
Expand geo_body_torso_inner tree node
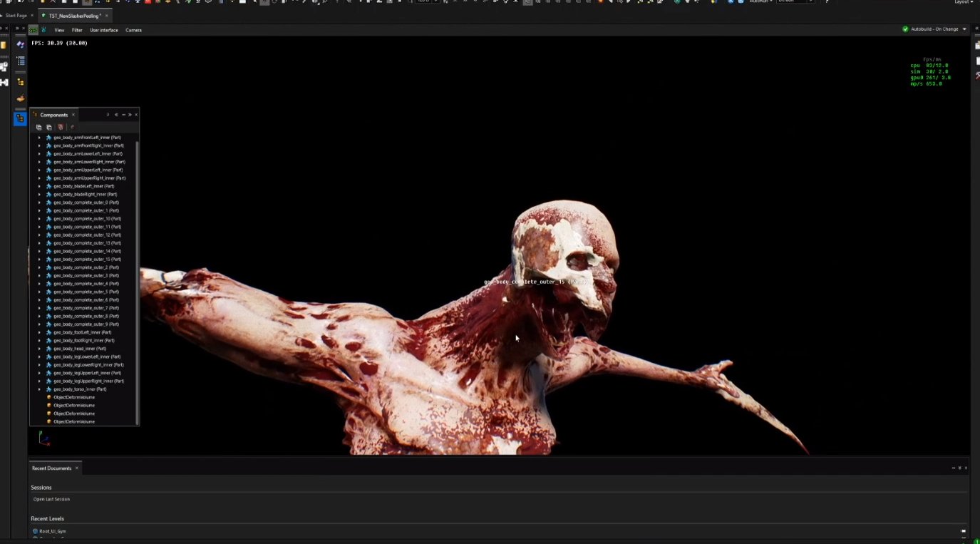[x=39, y=389]
